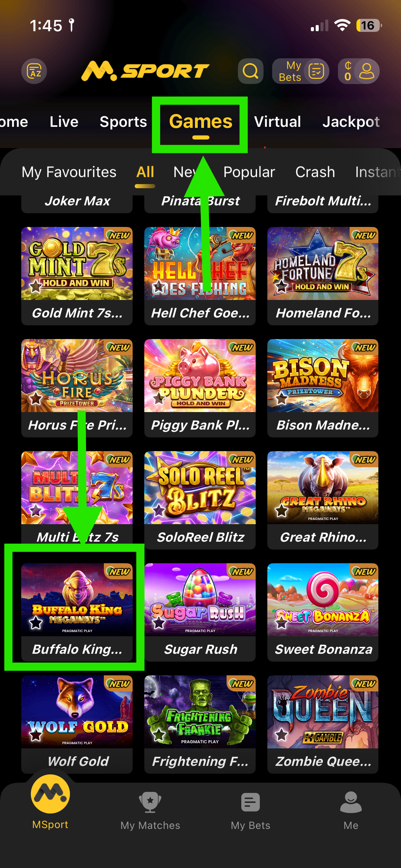Select the Crash games category
The width and height of the screenshot is (401, 868).
pos(315,172)
